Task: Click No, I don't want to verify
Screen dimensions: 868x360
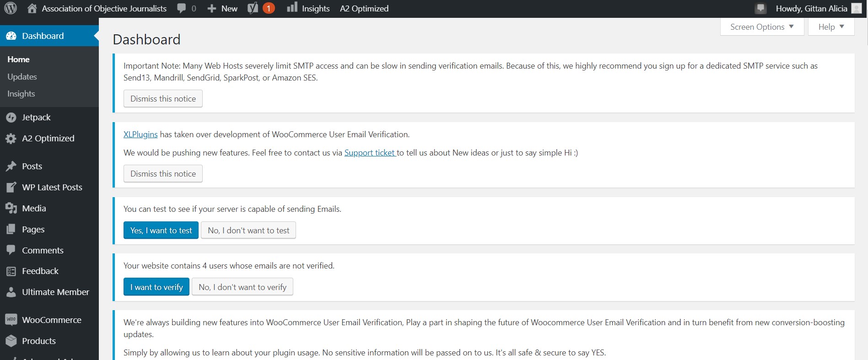Action: coord(243,287)
